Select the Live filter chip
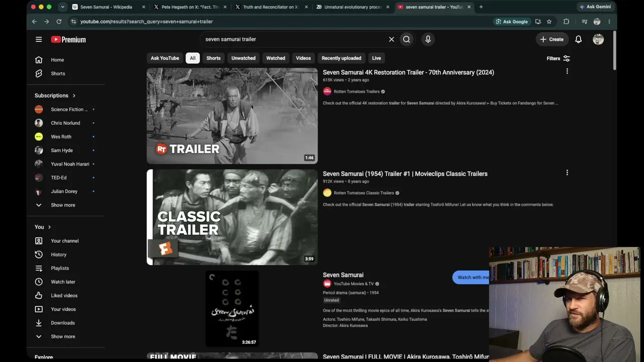Screen dimensions: 644x362 pyautogui.click(x=376, y=58)
